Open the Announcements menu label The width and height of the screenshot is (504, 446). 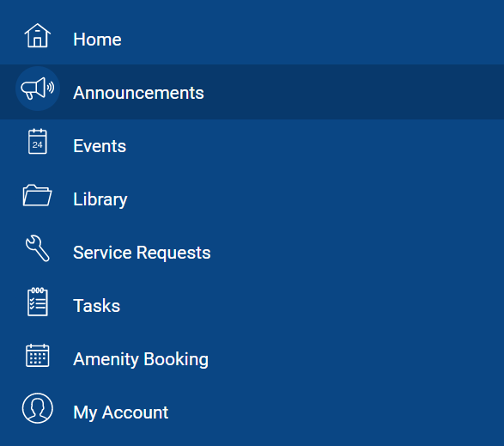coord(138,93)
